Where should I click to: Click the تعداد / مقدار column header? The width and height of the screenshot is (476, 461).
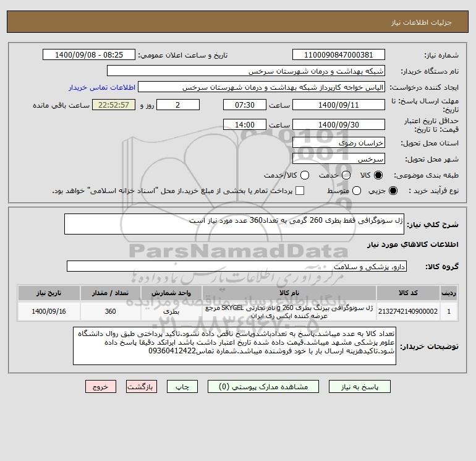pos(111,293)
